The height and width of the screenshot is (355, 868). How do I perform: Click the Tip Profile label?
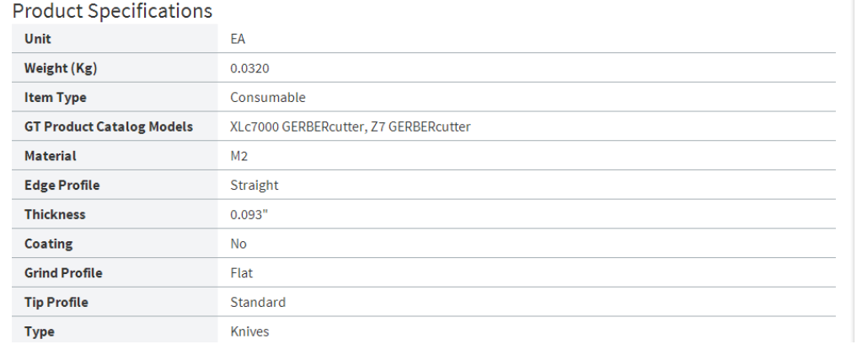click(x=56, y=302)
